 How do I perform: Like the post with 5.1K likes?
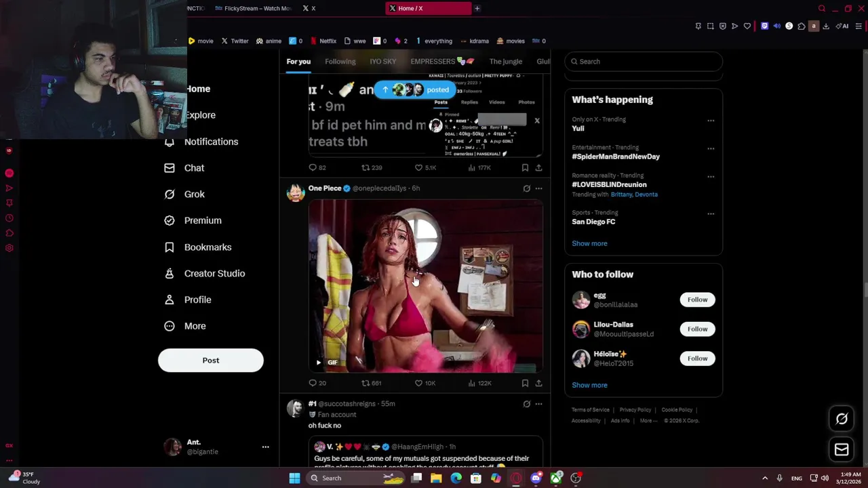click(425, 167)
